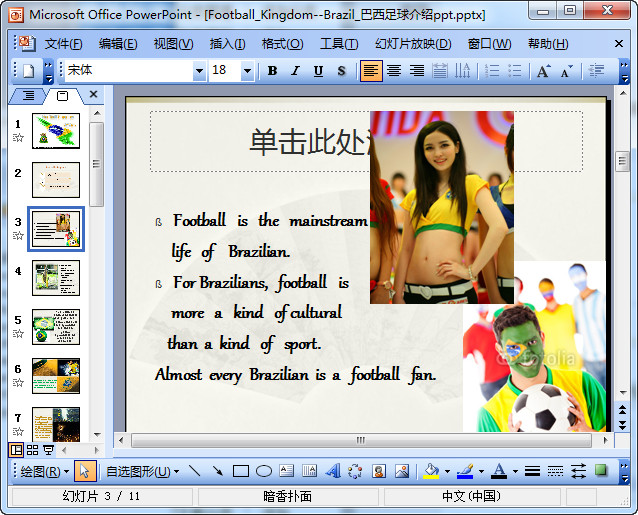Open Fill Color dropdown arrow

click(447, 471)
